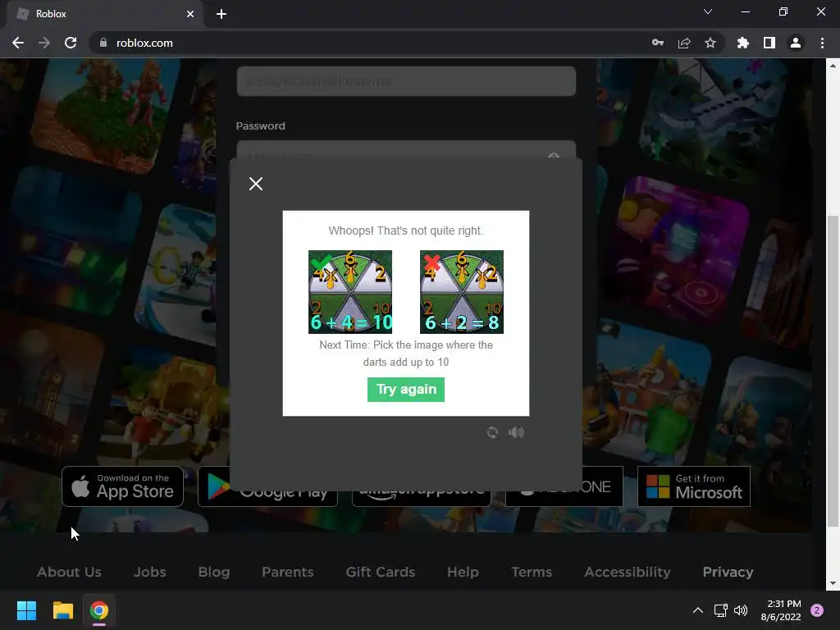
Task: Select the correct dart image 6+4=10
Action: point(349,292)
